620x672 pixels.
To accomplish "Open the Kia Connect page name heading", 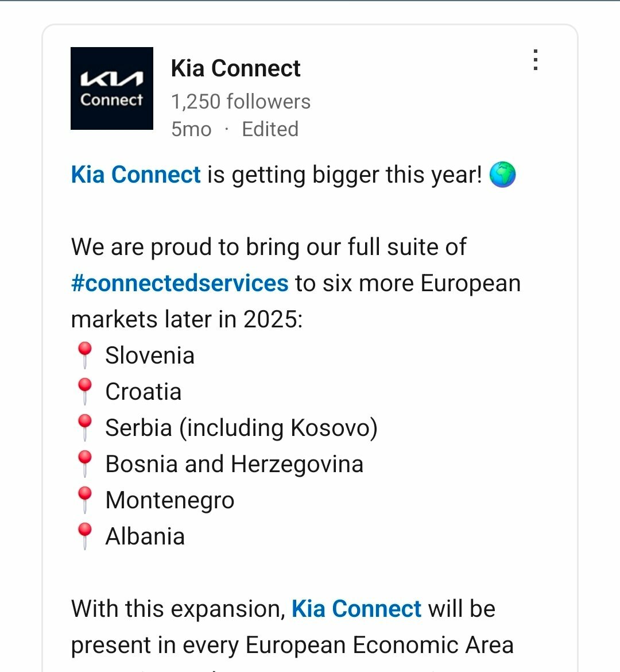I will tap(235, 68).
